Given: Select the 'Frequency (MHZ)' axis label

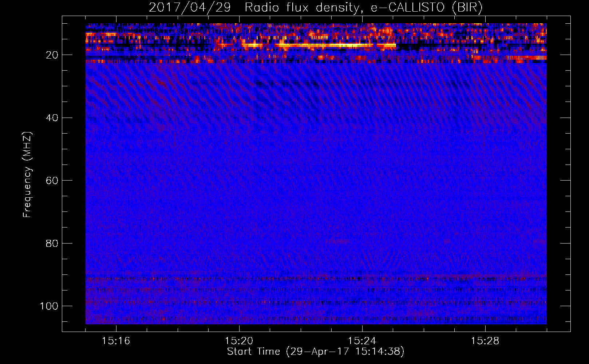Looking at the screenshot, I should click(x=27, y=175).
